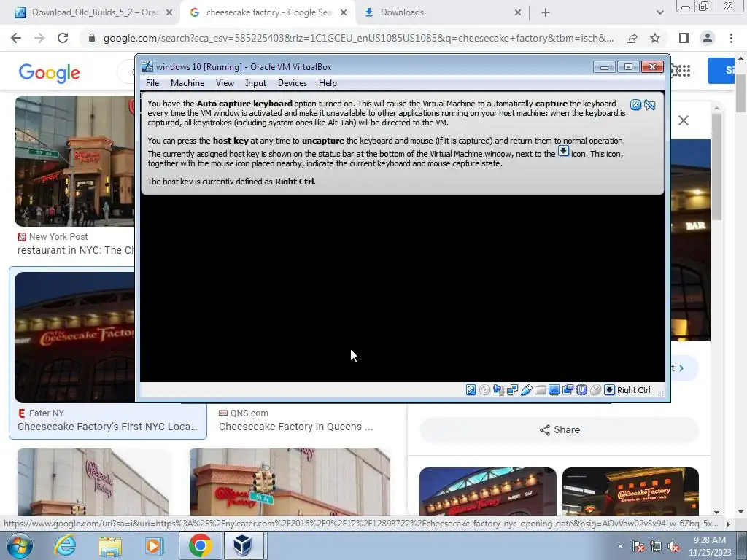Click the Share button in image preview
The image size is (747, 560).
(x=560, y=430)
